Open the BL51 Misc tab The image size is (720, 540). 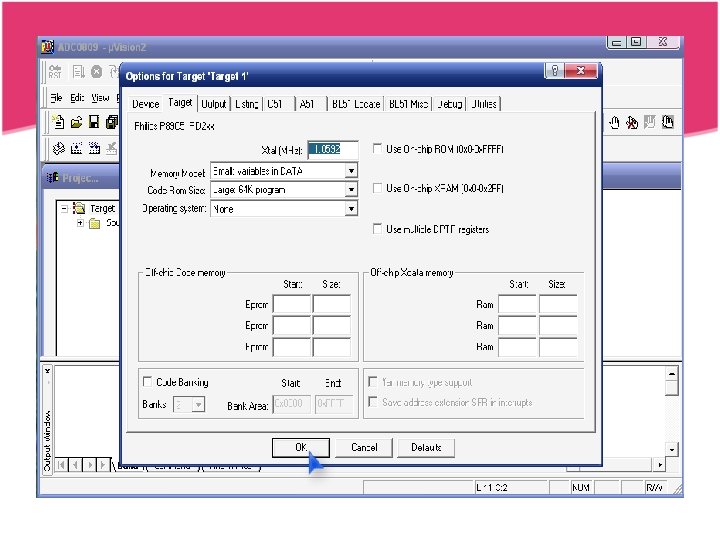tap(408, 104)
